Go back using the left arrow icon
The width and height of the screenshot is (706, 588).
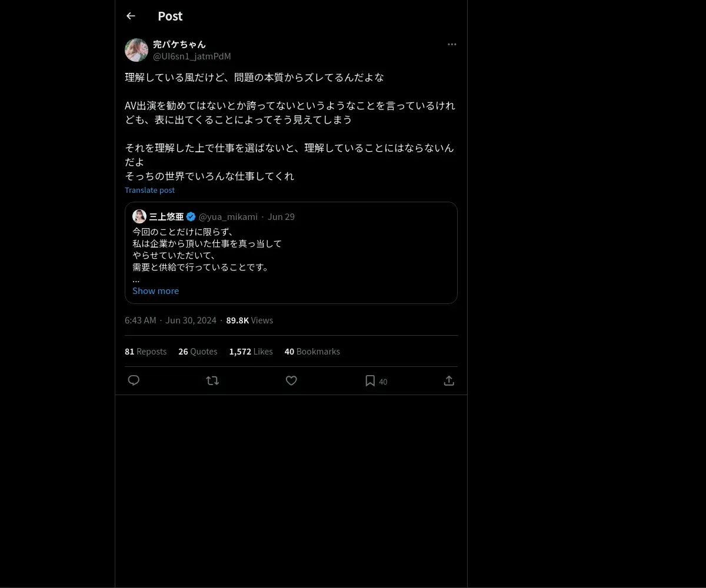pos(131,16)
